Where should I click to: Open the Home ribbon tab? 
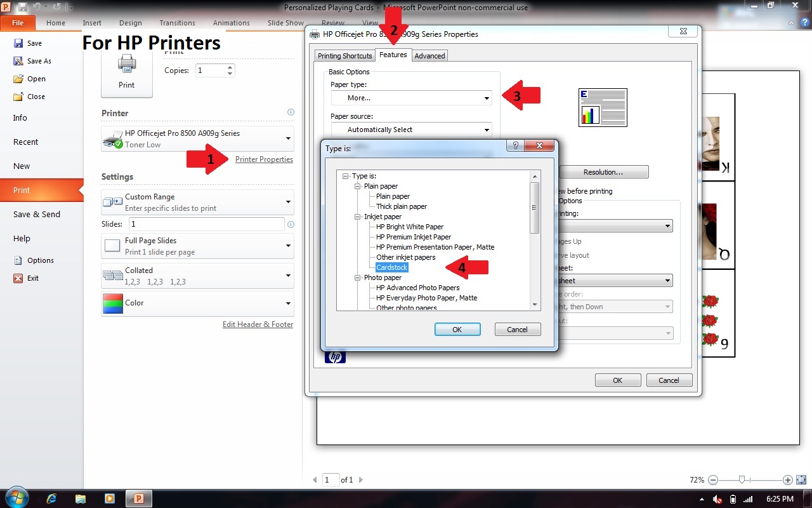[x=56, y=23]
